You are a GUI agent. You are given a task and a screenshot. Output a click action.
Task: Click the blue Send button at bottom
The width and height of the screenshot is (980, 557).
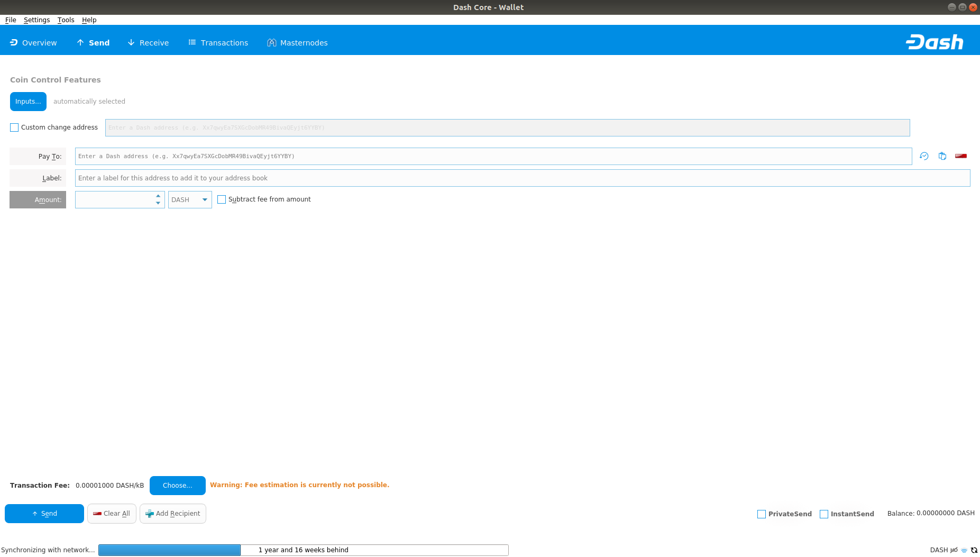point(44,514)
